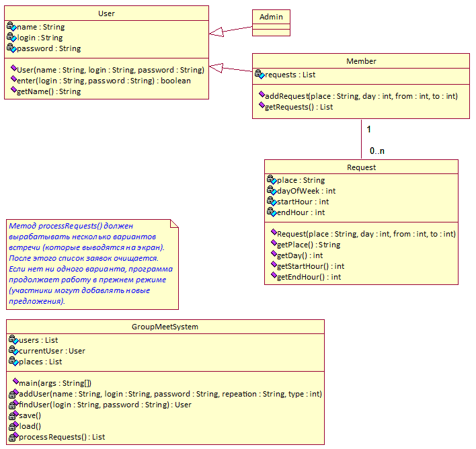Click the generalization arrowhead from Member to User
Image resolution: width=476 pixels, height=449 pixels.
point(216,68)
